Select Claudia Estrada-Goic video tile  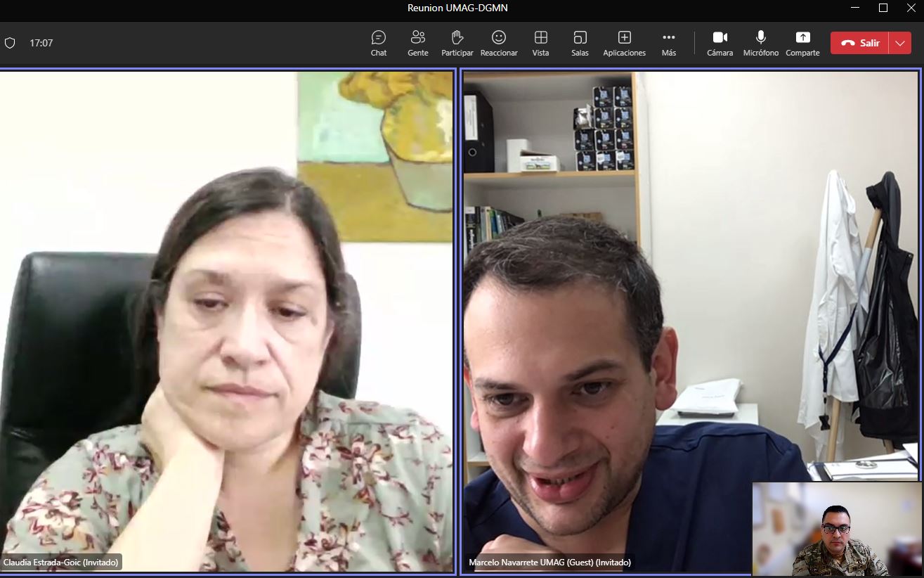(227, 321)
